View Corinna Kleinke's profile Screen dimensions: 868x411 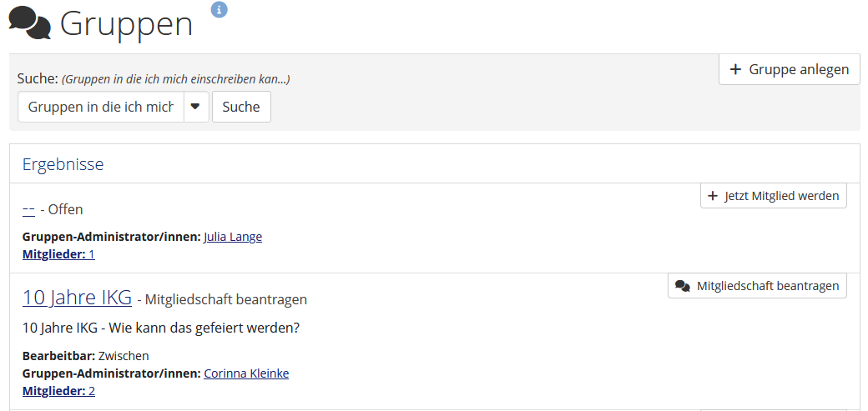[246, 373]
